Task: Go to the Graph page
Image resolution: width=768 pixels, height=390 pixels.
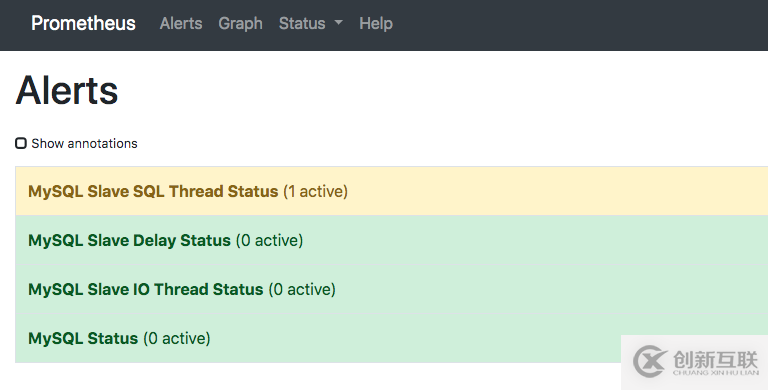Action: pos(240,24)
